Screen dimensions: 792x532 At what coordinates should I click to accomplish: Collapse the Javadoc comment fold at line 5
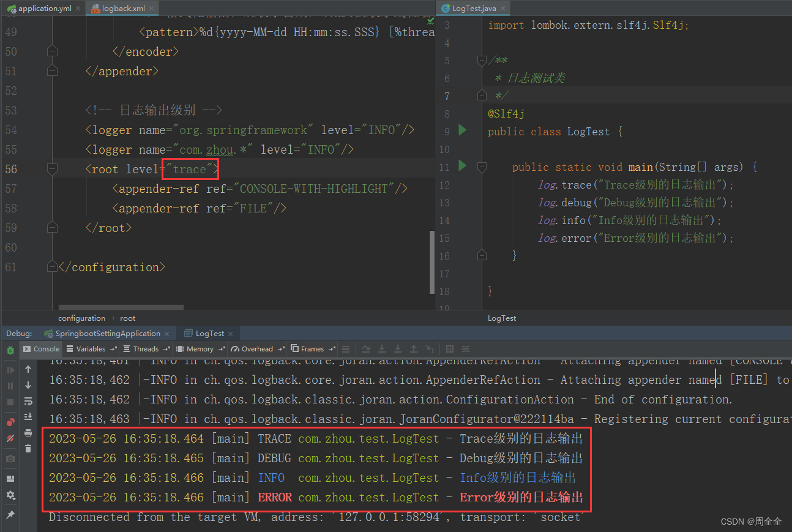[x=482, y=60]
